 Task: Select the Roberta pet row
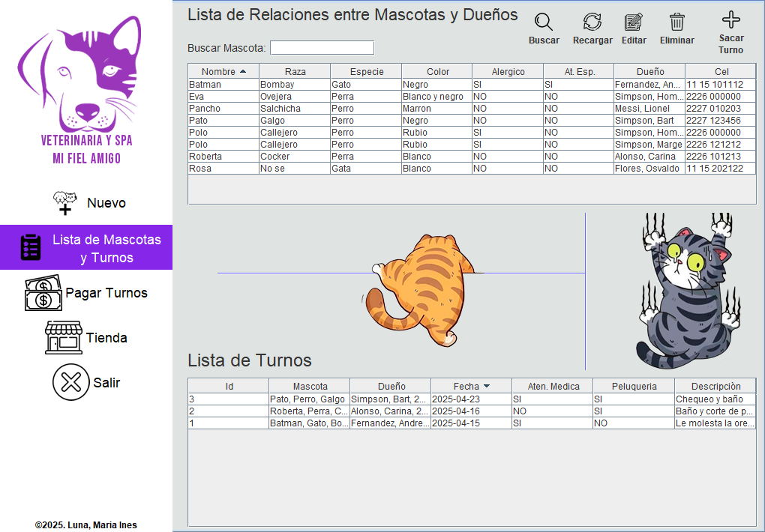point(472,157)
